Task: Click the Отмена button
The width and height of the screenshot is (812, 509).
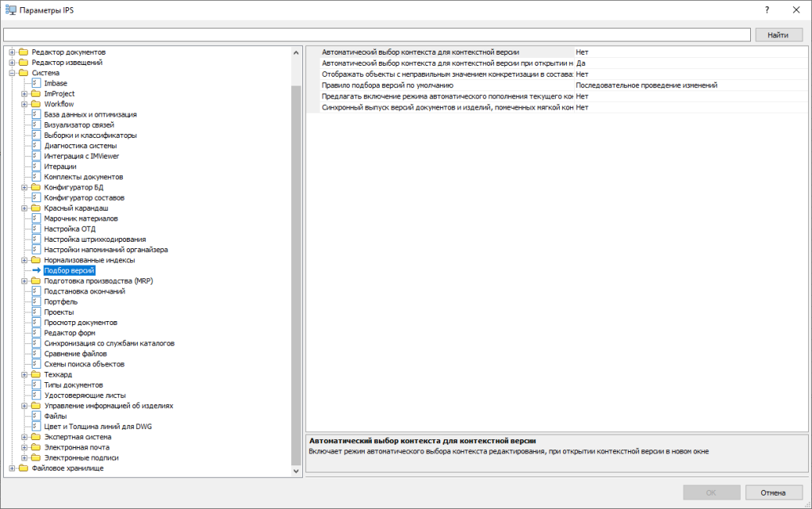Action: (772, 492)
